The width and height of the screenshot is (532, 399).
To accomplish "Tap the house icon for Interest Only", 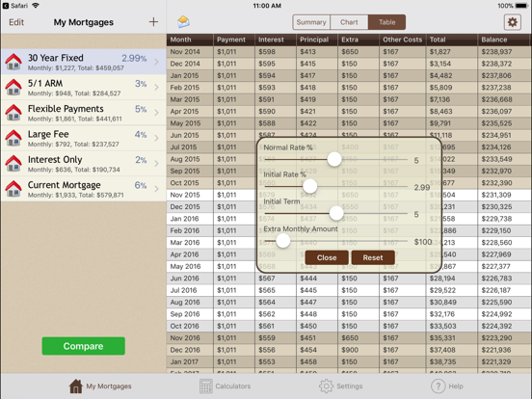I will [13, 164].
